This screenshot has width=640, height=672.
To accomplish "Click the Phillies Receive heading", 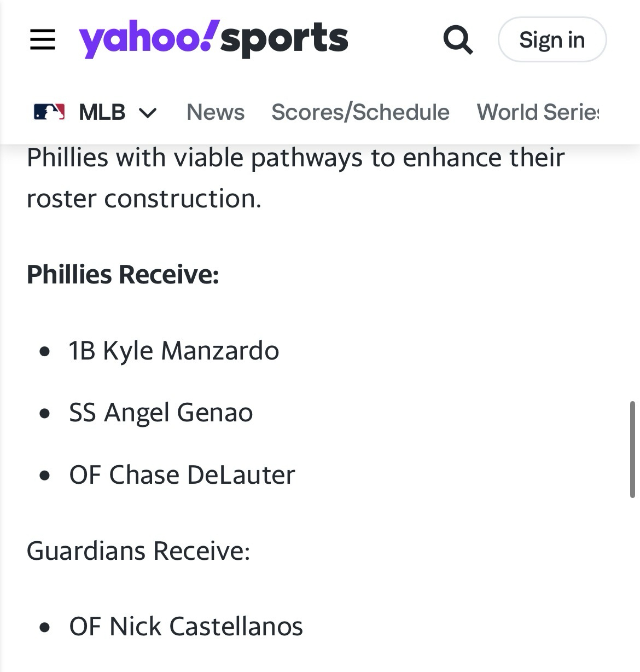I will click(x=123, y=274).
